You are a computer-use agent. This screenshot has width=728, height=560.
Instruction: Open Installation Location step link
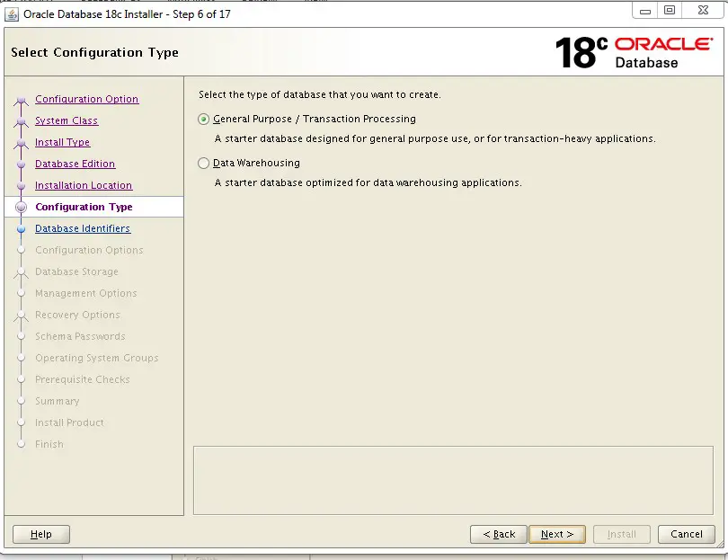[84, 185]
